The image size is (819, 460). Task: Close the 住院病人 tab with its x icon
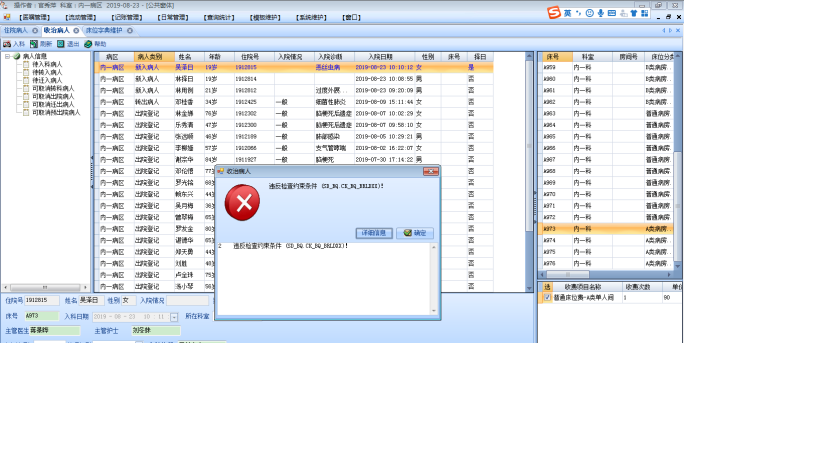point(35,31)
